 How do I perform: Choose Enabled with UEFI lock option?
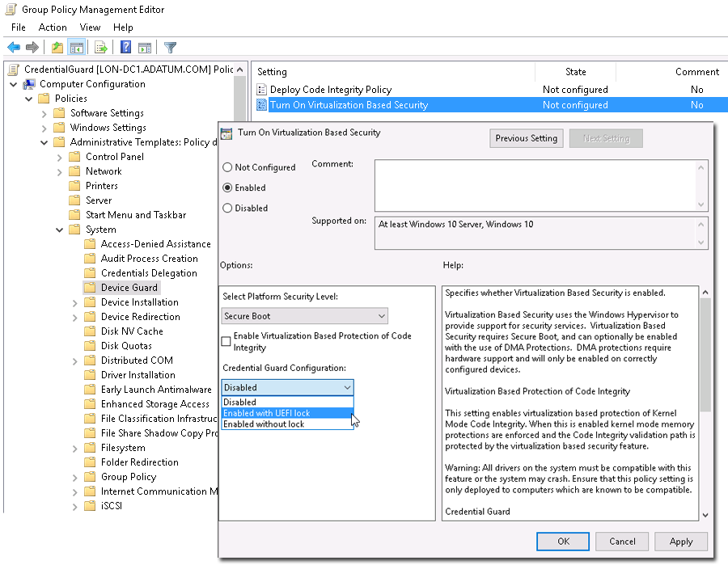coord(287,413)
